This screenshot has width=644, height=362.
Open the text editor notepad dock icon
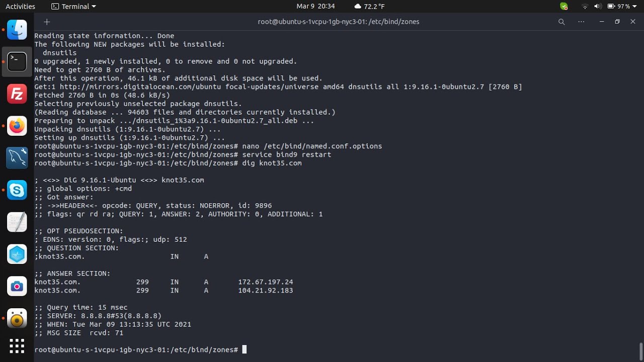(17, 222)
